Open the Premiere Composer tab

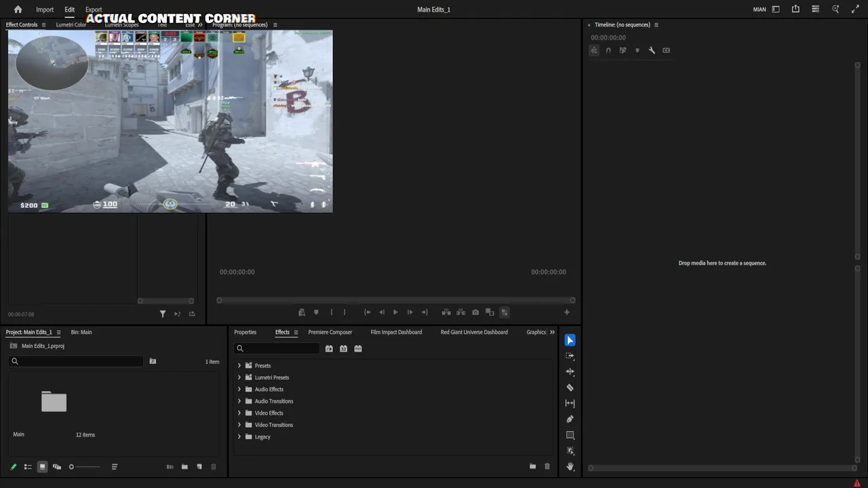coord(330,332)
